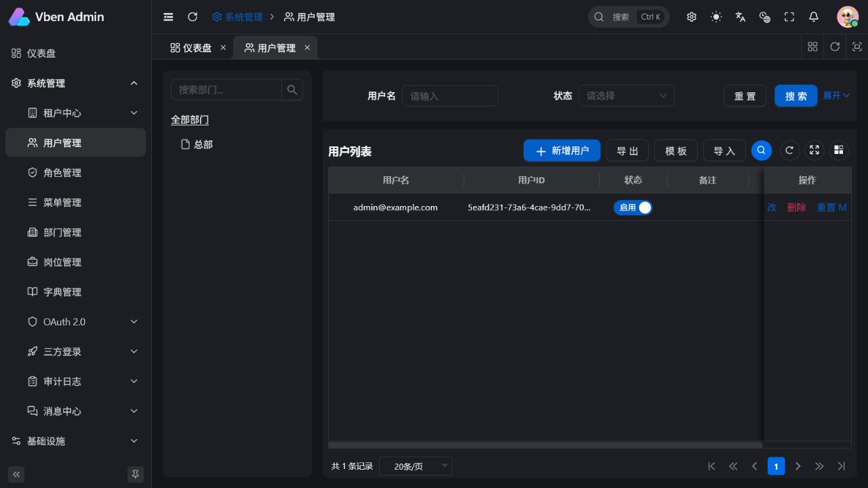Toggle the sidebar menu hamburger icon
Viewport: 868px width, 488px height.
pos(168,17)
